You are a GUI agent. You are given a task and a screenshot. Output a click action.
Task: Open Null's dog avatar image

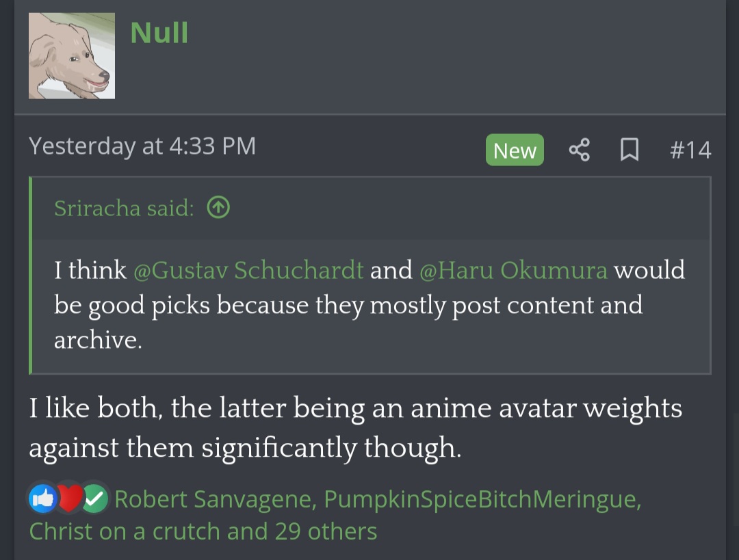72,55
